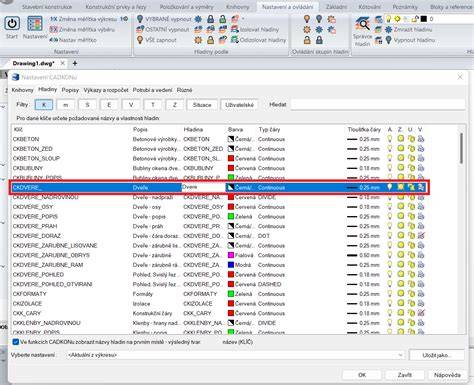474x385 pixels.
Task: Click Nápověda help button
Action: tap(447, 375)
